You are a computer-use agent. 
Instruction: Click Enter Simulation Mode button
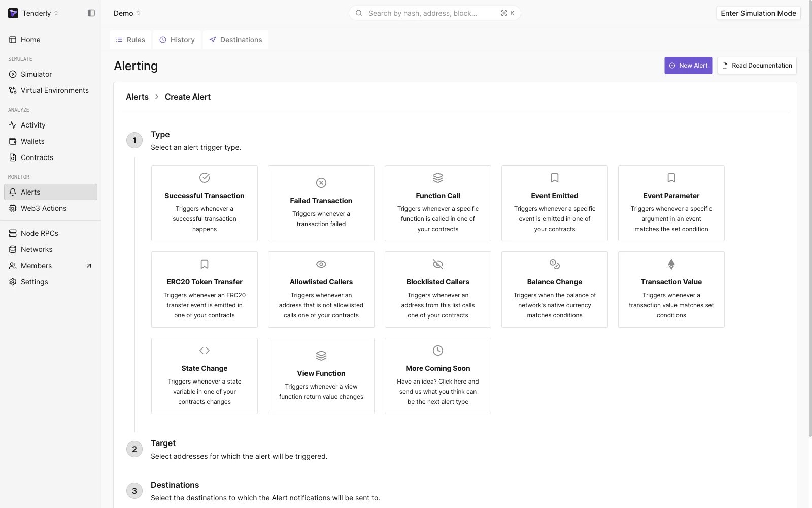point(758,13)
